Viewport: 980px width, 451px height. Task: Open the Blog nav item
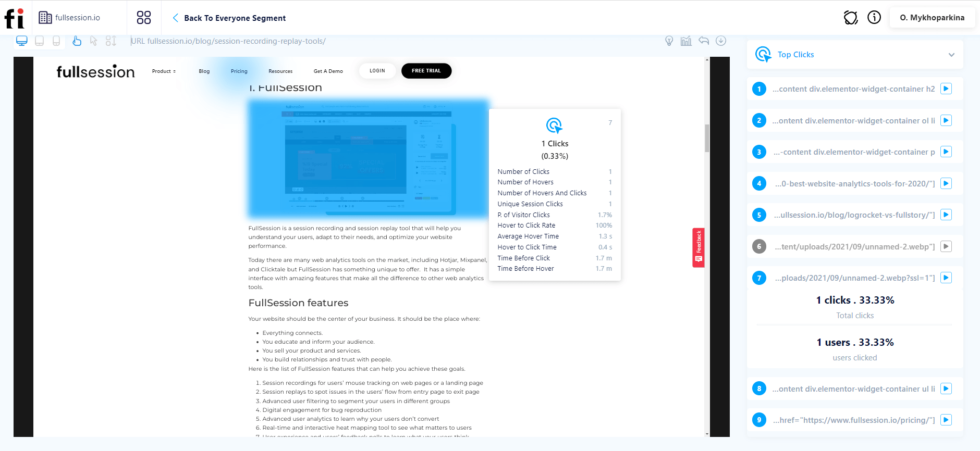204,71
